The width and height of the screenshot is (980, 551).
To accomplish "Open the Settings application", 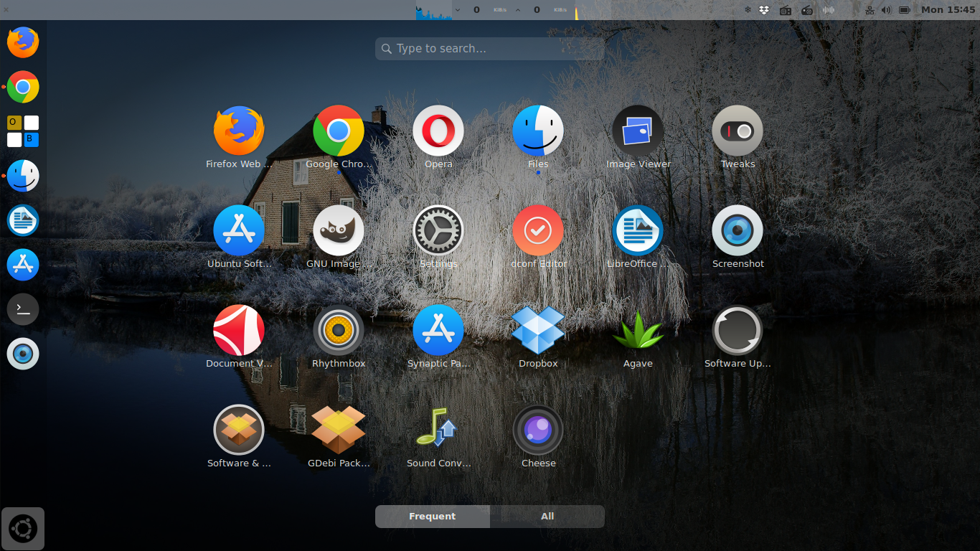I will click(x=438, y=237).
